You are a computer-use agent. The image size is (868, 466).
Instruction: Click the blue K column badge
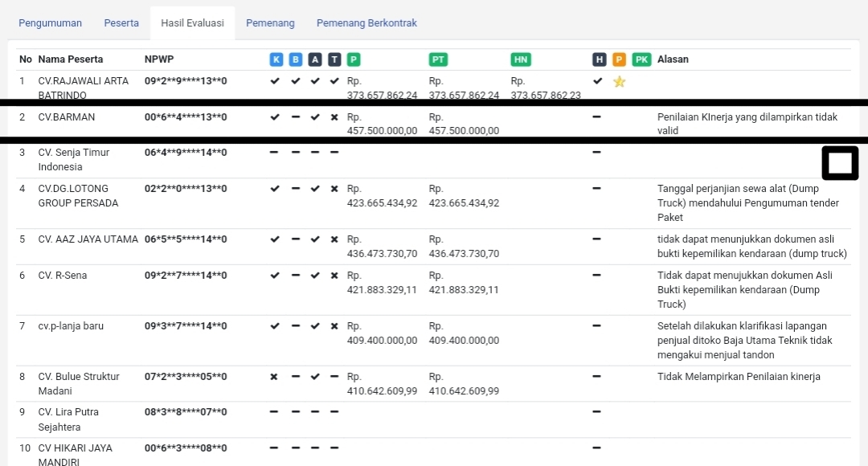pos(276,59)
